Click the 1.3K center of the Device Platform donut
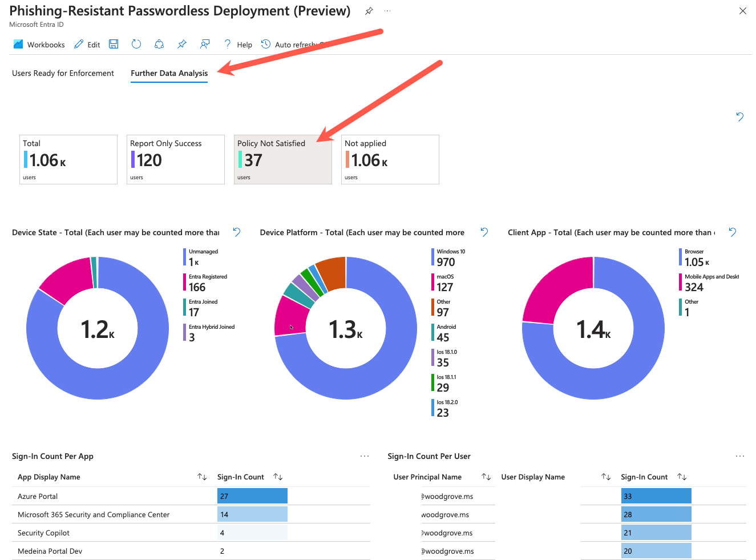 pyautogui.click(x=346, y=329)
